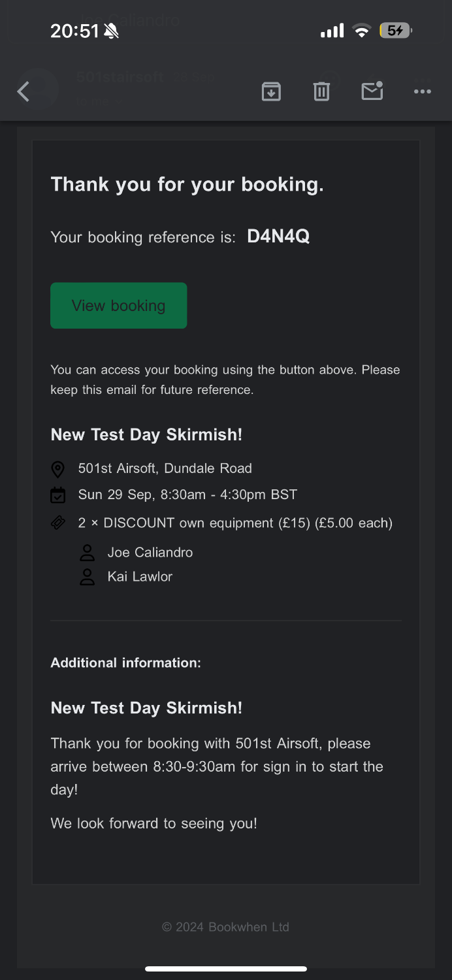452x980 pixels.
Task: Archive this booking email
Action: (271, 91)
